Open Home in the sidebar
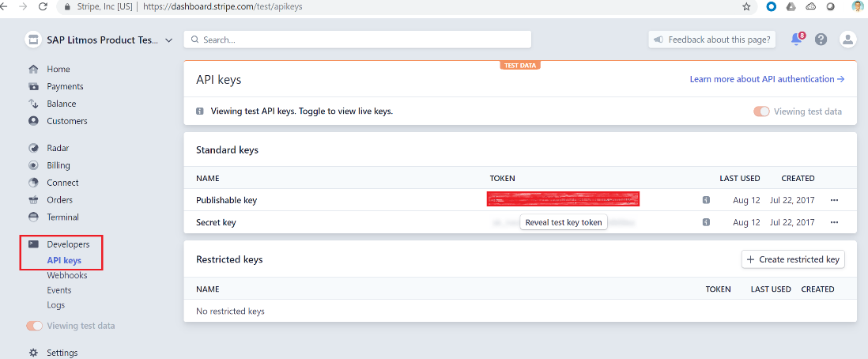This screenshot has width=868, height=359. tap(58, 70)
